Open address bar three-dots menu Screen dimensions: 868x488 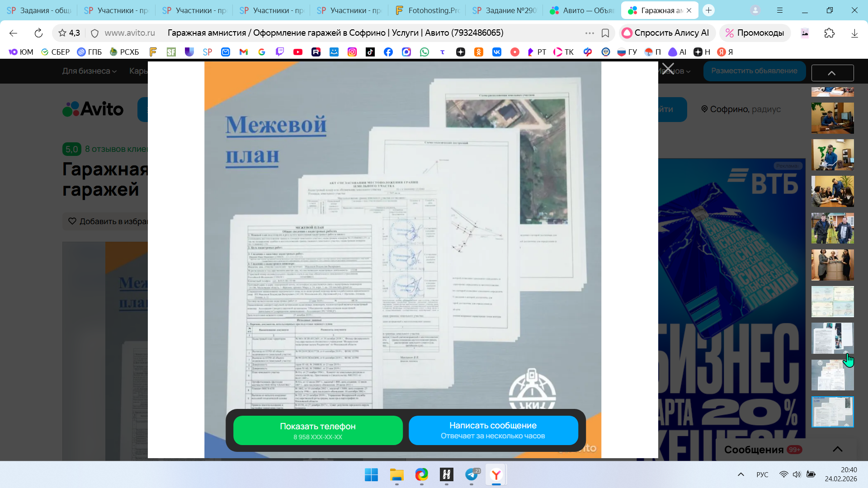[x=590, y=33]
